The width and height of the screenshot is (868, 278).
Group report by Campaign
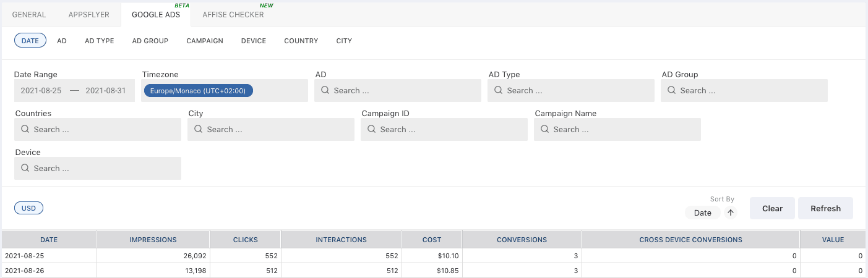tap(205, 41)
